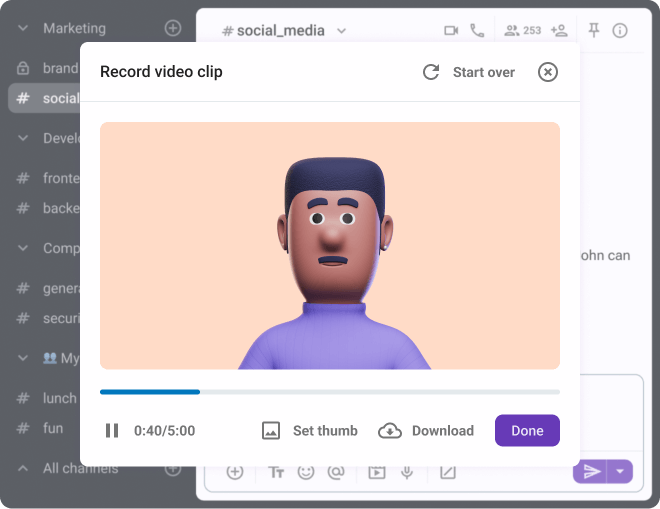The height and width of the screenshot is (509, 660).
Task: Insert a mention with @ icon
Action: pyautogui.click(x=336, y=472)
